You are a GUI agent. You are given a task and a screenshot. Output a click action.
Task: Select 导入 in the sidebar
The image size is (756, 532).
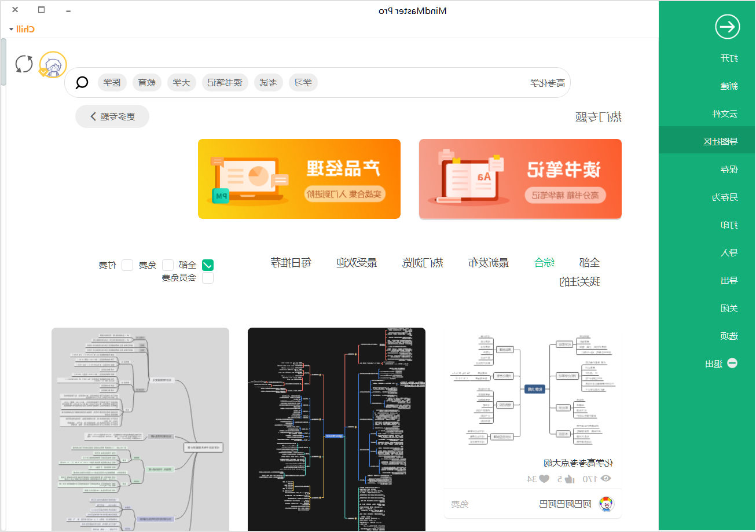pyautogui.click(x=729, y=253)
